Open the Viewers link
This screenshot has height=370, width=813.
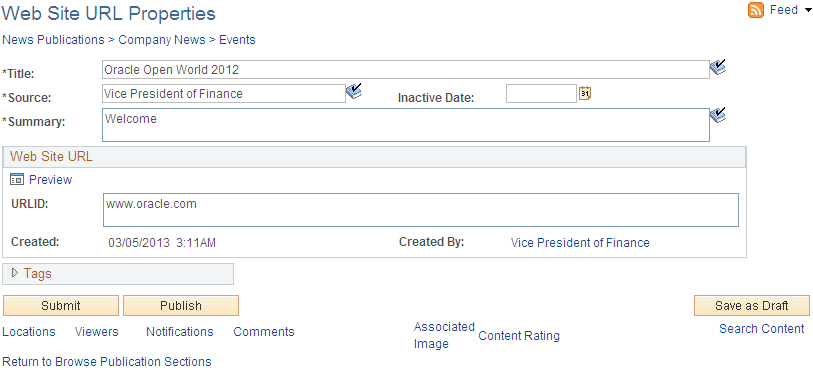click(96, 332)
